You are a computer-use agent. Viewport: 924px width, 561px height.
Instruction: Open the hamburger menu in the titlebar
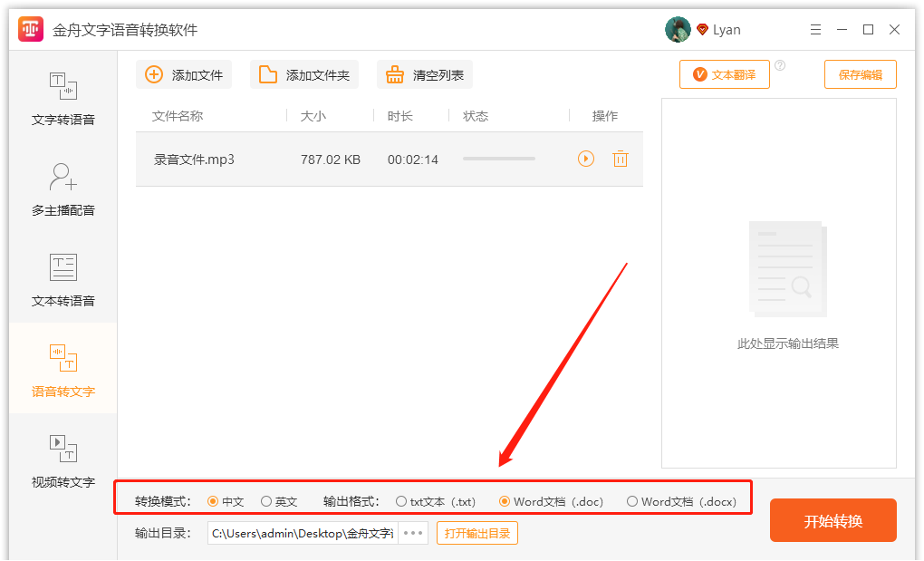tap(815, 29)
